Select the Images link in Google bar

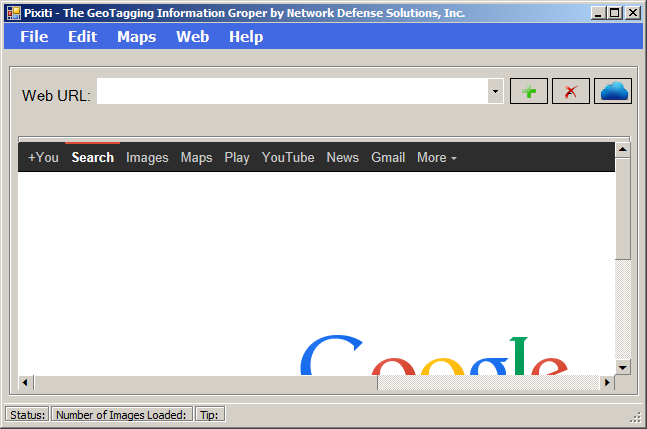(147, 157)
